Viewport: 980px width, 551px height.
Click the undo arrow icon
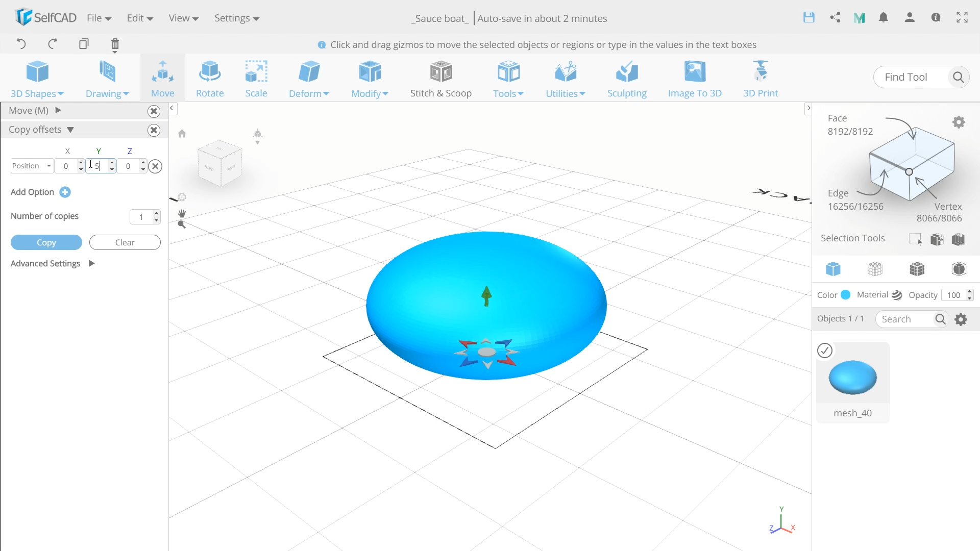21,44
